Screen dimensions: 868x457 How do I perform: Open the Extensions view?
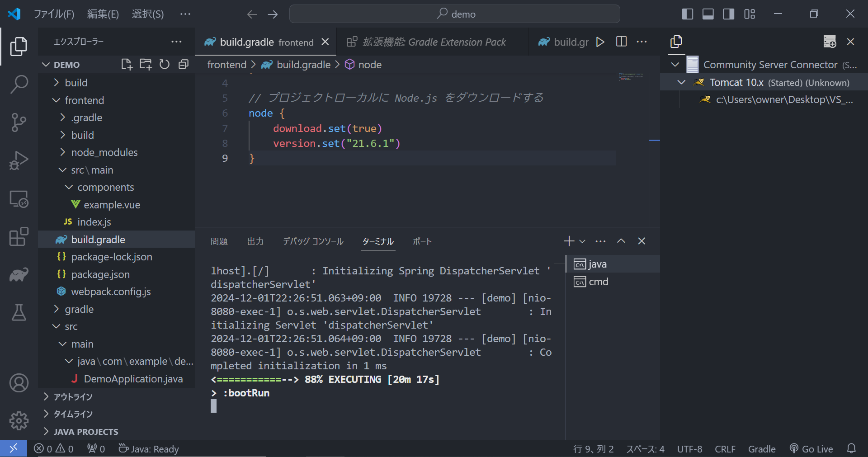coord(19,236)
